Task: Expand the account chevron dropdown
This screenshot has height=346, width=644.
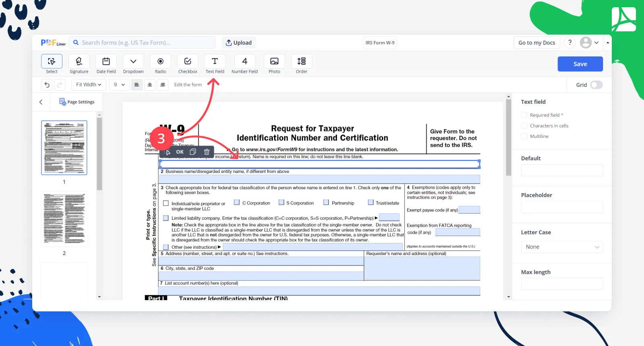Action: (597, 42)
